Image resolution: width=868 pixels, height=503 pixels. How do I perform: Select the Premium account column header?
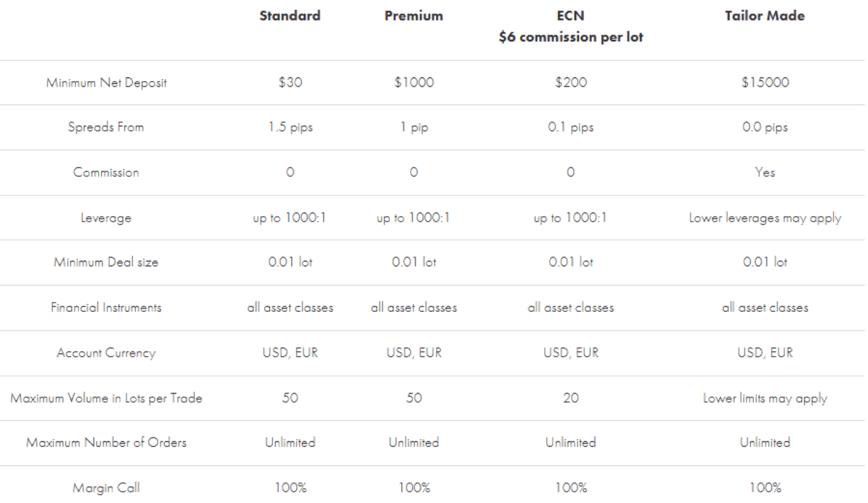point(413,17)
